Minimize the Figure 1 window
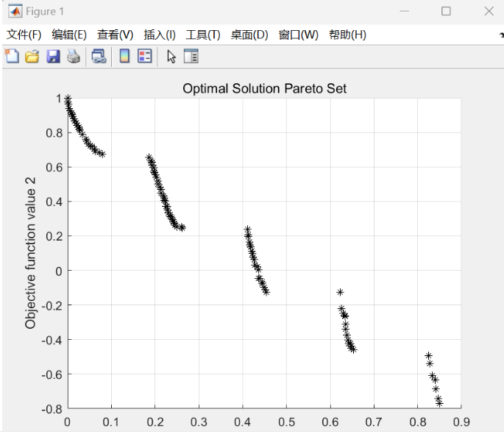This screenshot has width=504, height=434. coord(405,11)
